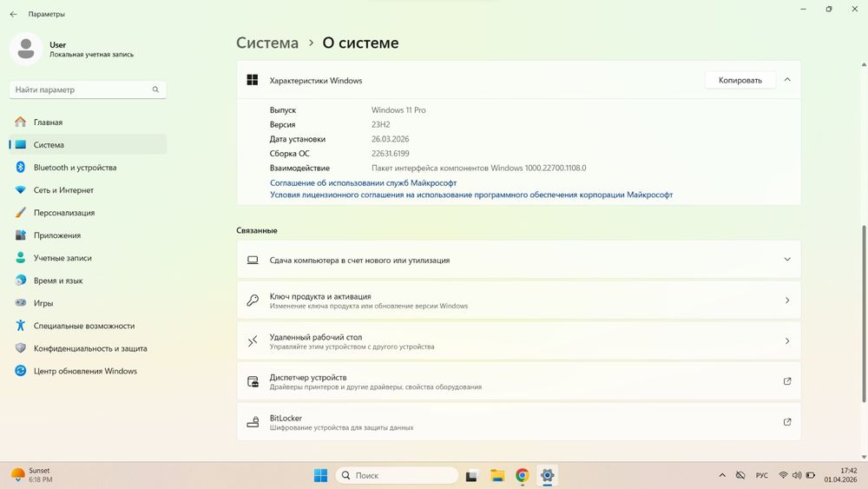This screenshot has width=868, height=489.
Task: Open the Windows Start menu
Action: [320, 475]
